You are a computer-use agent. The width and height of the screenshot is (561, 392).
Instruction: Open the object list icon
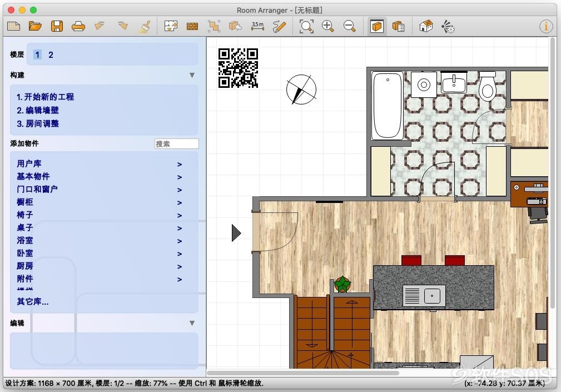398,26
